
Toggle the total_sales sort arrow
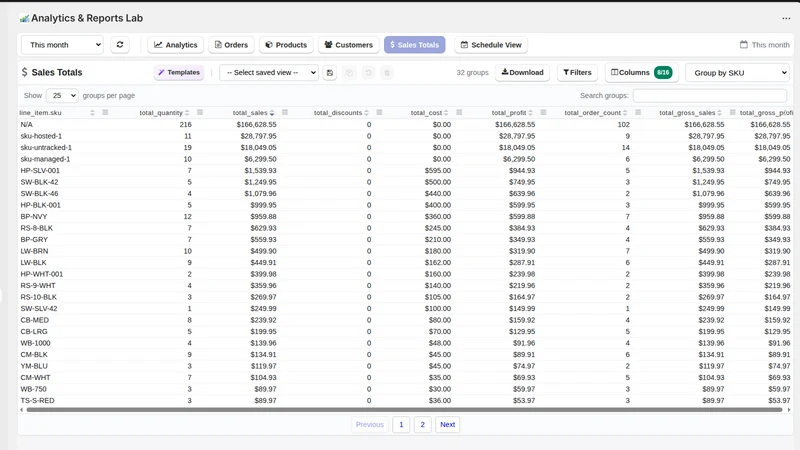(x=272, y=113)
